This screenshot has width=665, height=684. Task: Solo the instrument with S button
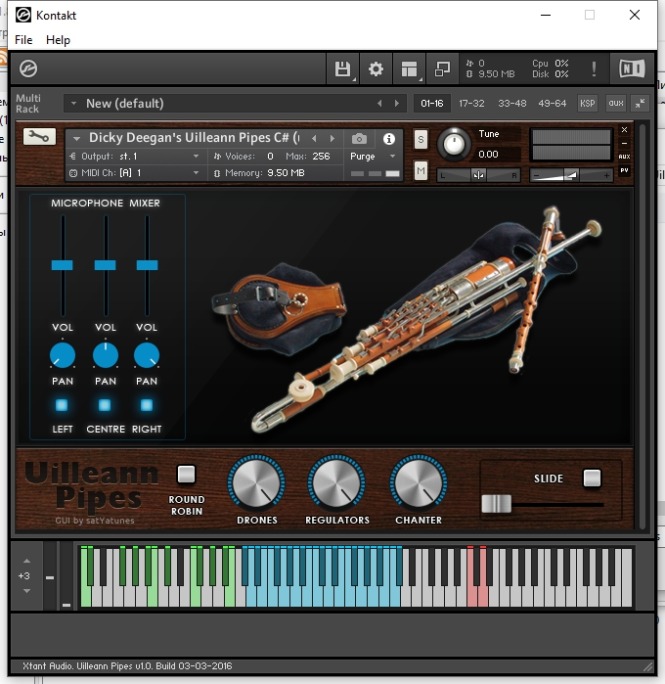pos(421,139)
